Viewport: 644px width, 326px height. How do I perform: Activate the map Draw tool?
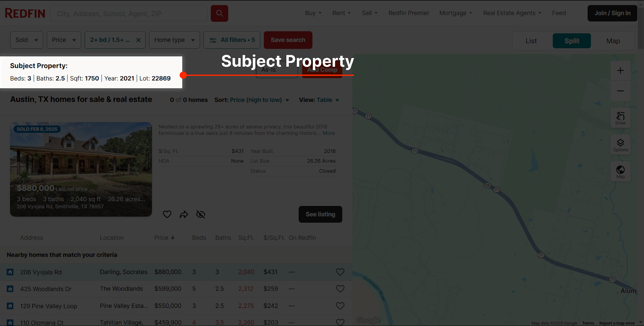[x=620, y=118]
